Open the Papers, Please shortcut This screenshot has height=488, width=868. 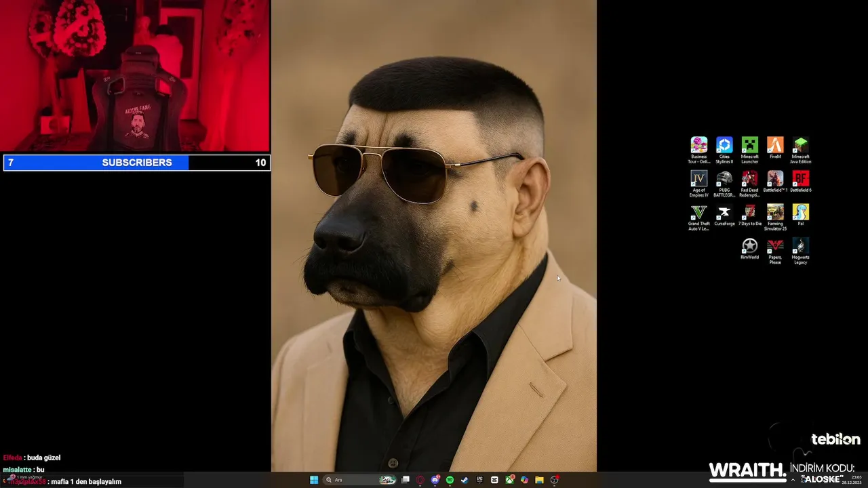[x=775, y=251]
